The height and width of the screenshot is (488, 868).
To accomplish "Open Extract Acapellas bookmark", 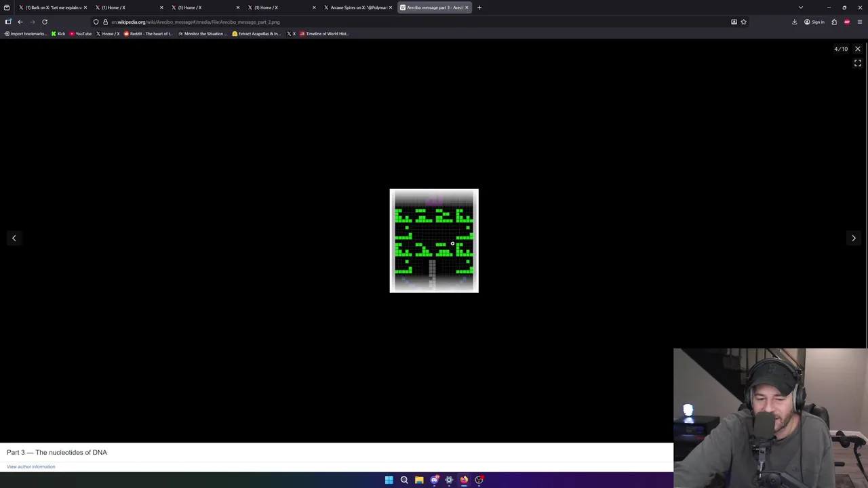I will (256, 33).
